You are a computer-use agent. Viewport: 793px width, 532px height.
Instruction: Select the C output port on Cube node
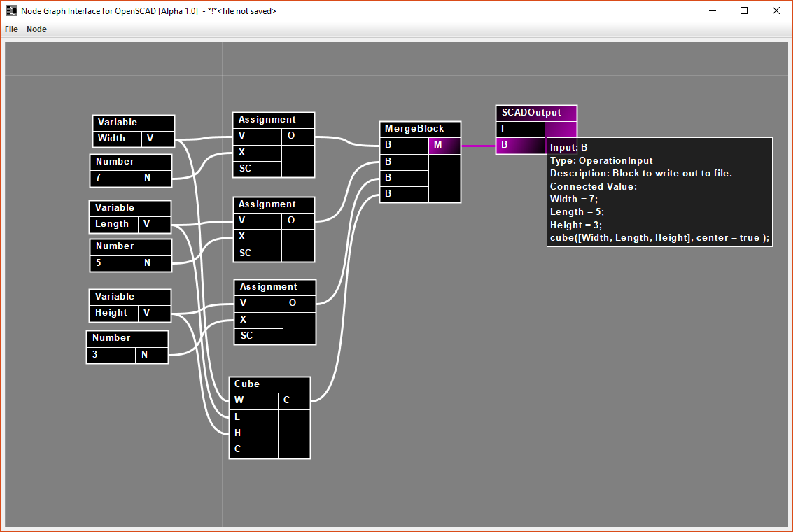[294, 401]
